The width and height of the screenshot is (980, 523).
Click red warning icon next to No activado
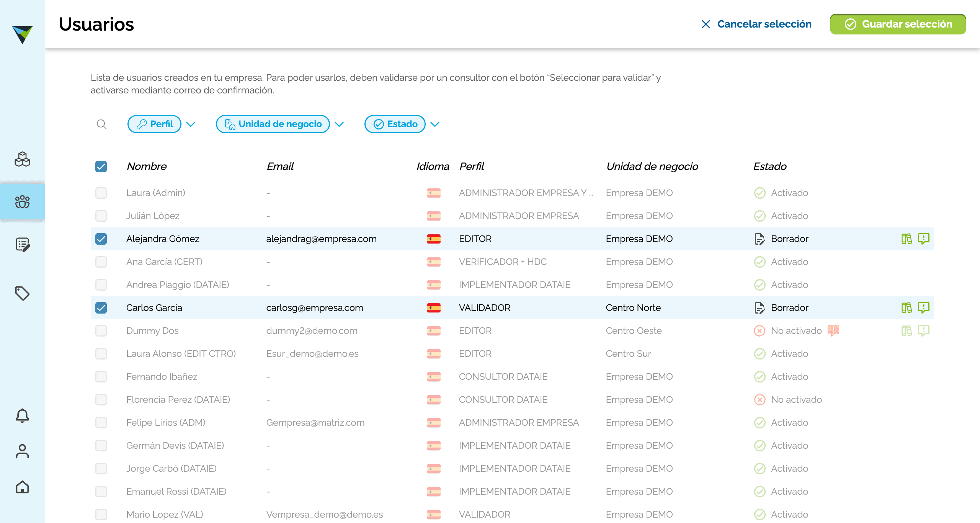point(833,330)
